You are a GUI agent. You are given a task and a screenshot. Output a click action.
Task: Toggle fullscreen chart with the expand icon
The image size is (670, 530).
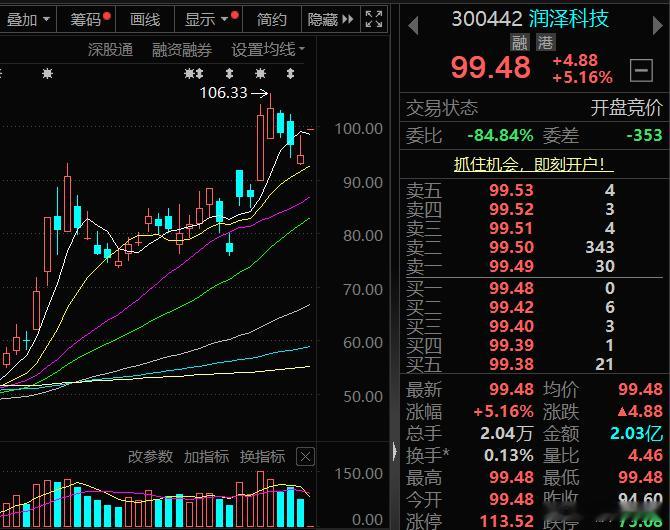[x=374, y=19]
